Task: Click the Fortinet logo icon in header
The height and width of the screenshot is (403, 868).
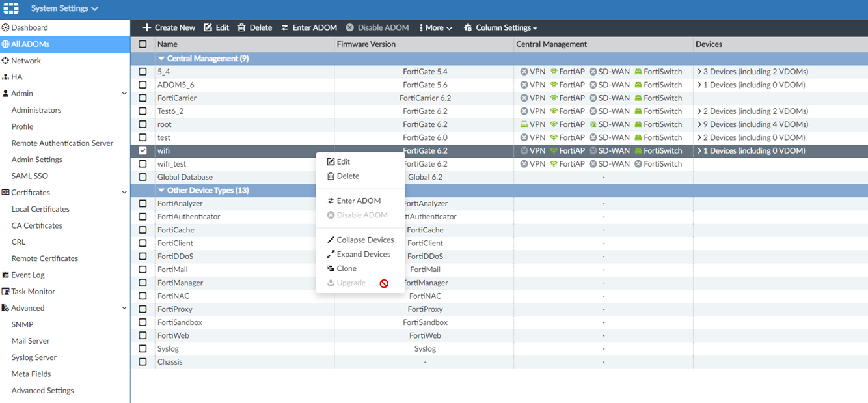Action: (11, 8)
